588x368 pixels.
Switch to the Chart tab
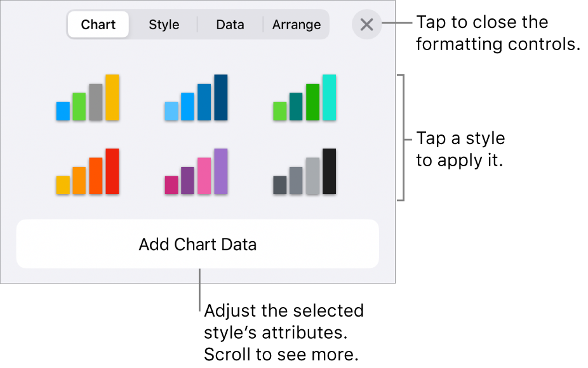coord(98,25)
